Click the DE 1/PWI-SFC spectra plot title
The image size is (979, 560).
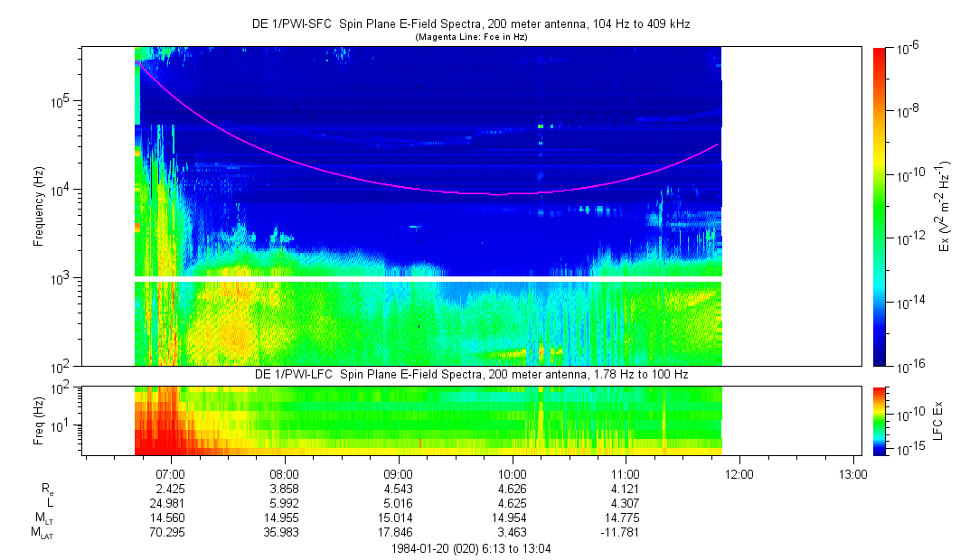(471, 24)
